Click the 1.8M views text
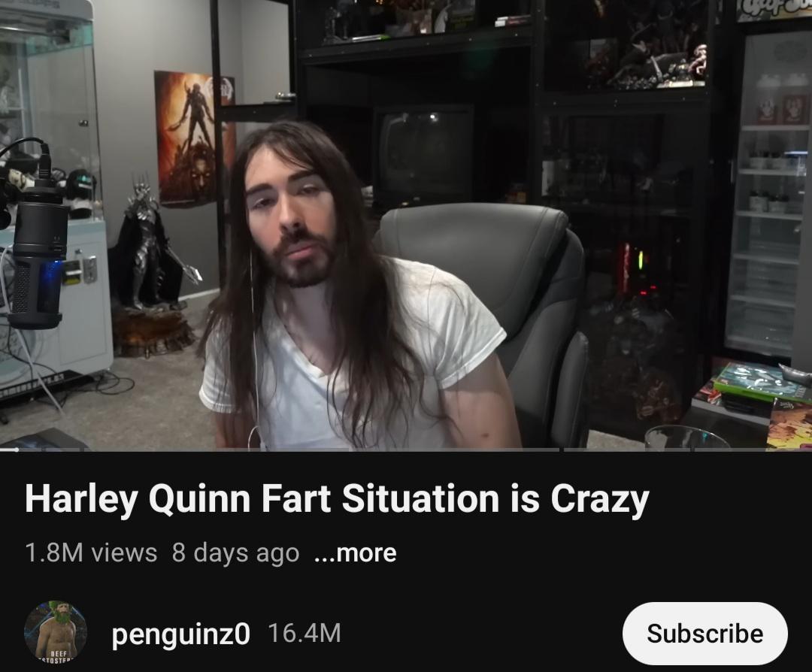Viewport: 812px width, 672px height. (91, 552)
